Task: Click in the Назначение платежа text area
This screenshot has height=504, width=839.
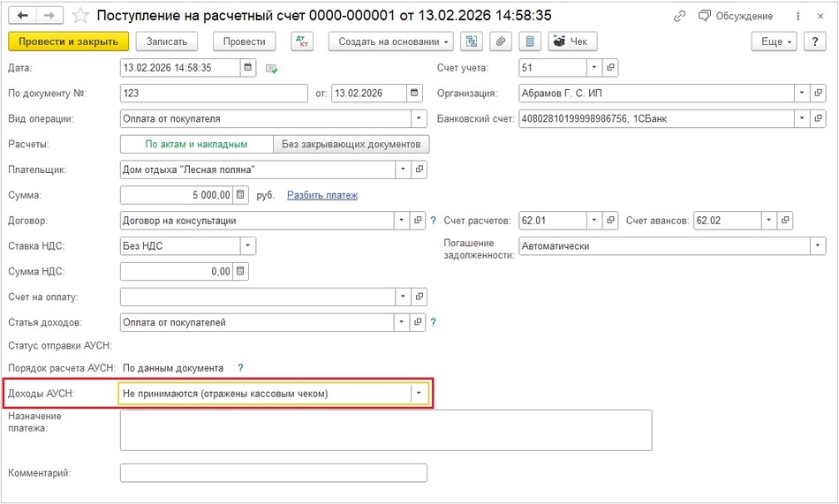Action: coord(386,430)
